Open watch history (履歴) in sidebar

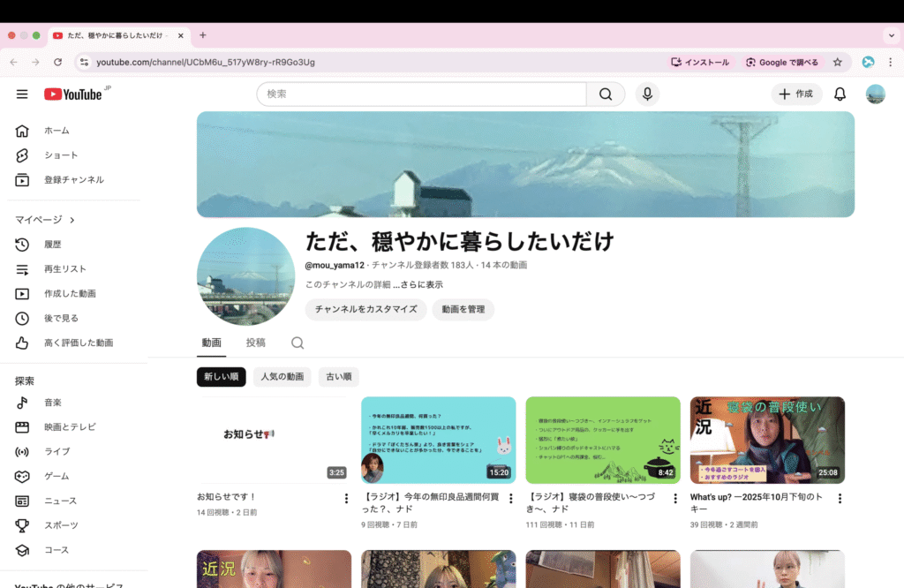53,245
